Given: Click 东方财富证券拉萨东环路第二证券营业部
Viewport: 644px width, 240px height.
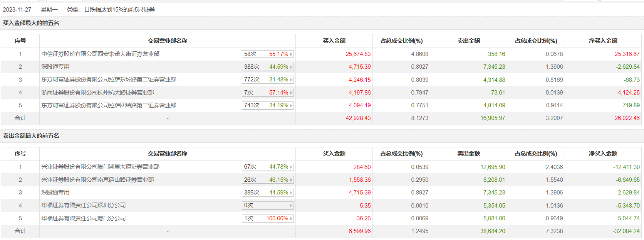Looking at the screenshot, I should tap(109, 79).
